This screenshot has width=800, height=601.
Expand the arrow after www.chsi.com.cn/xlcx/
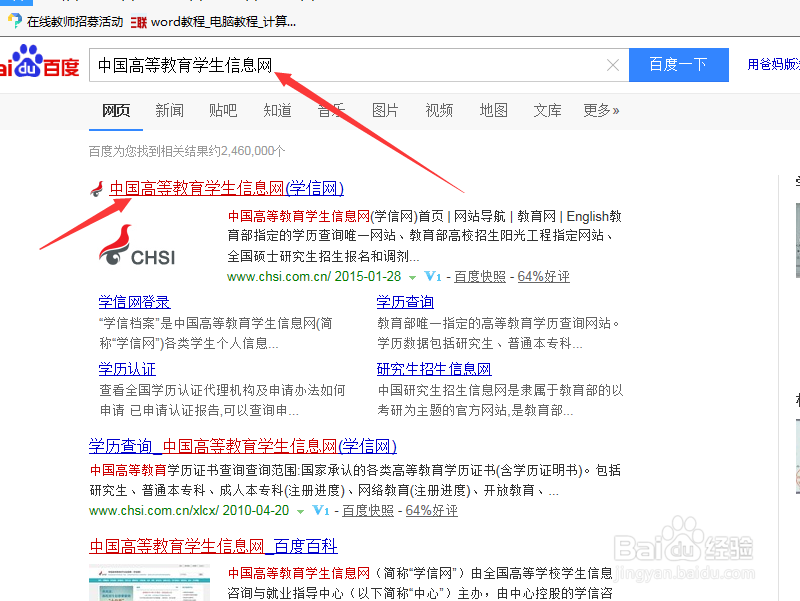(301, 512)
